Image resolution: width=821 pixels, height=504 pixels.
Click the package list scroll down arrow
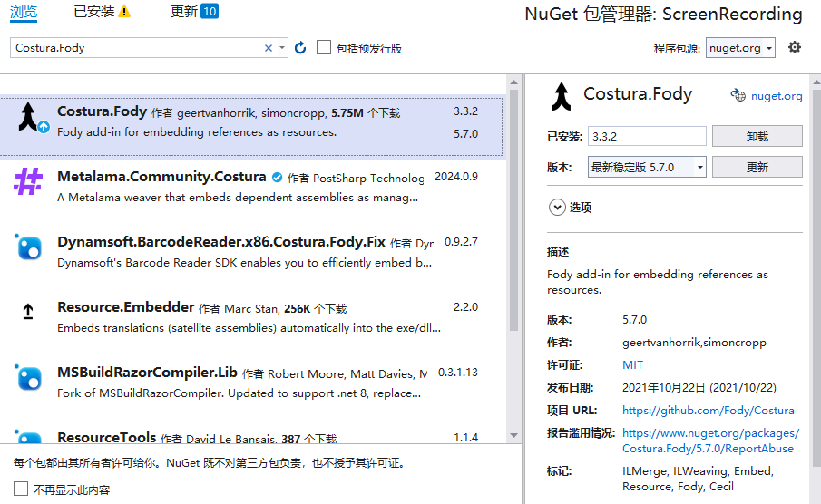pyautogui.click(x=513, y=435)
